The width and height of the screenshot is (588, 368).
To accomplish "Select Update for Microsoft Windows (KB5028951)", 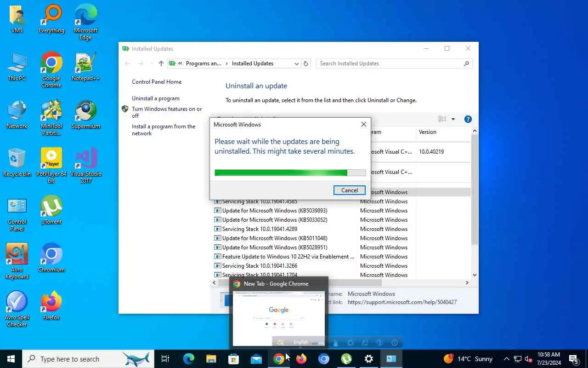I will coord(275,247).
